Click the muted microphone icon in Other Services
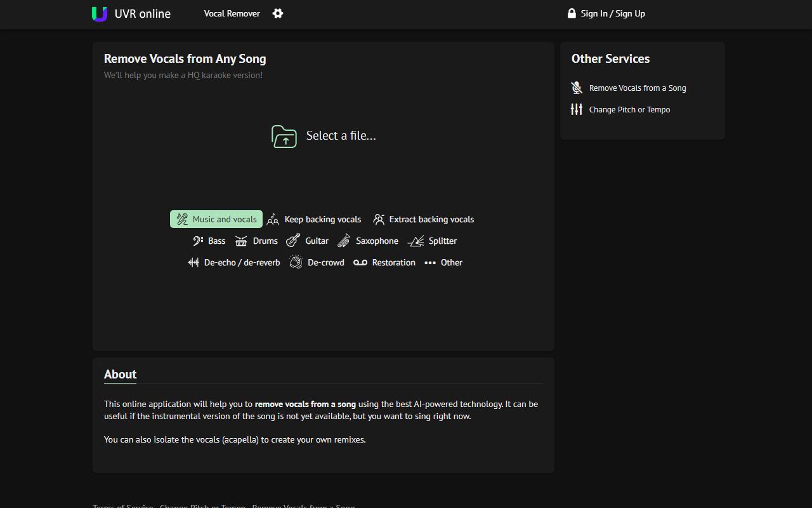Screen dimensions: 812x508 pyautogui.click(x=577, y=88)
